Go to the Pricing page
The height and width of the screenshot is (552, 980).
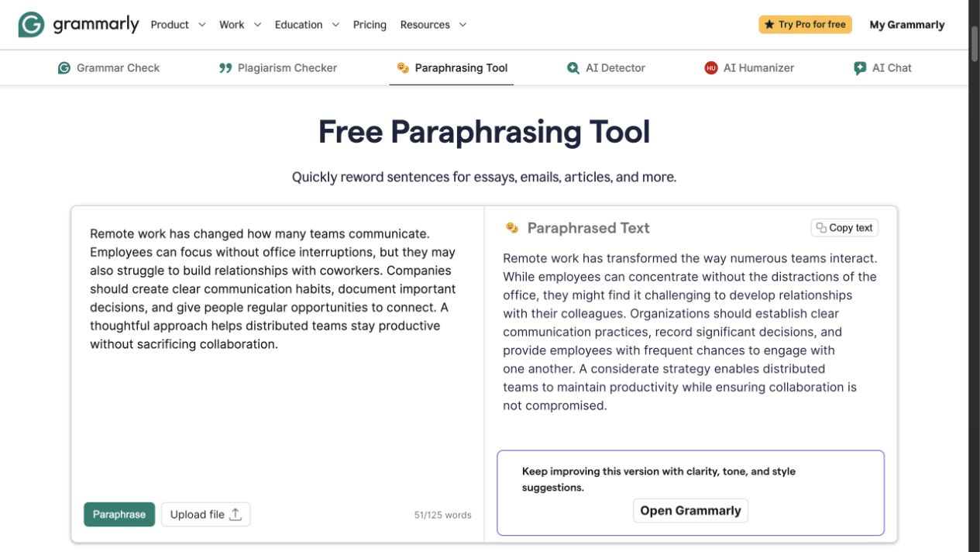[x=370, y=25]
